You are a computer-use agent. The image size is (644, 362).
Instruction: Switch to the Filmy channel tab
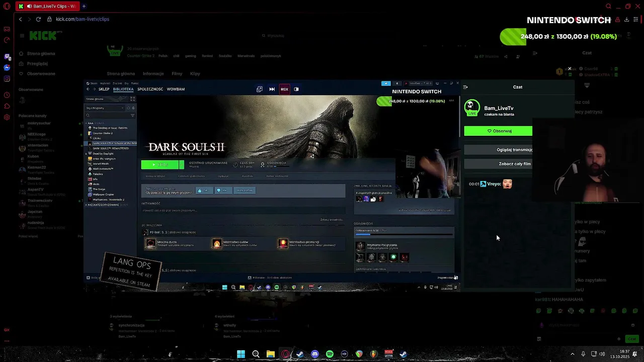click(x=177, y=73)
